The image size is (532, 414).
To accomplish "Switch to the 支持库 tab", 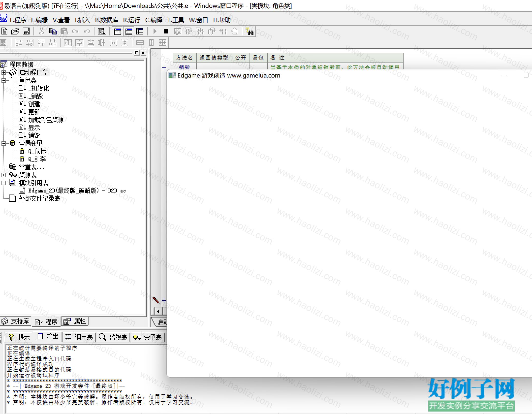I will point(15,321).
